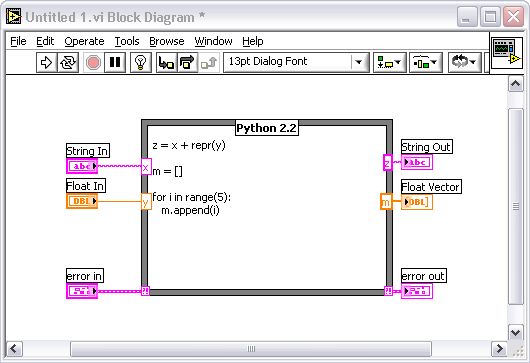
Task: Click the Run arrow button
Action: click(x=46, y=62)
